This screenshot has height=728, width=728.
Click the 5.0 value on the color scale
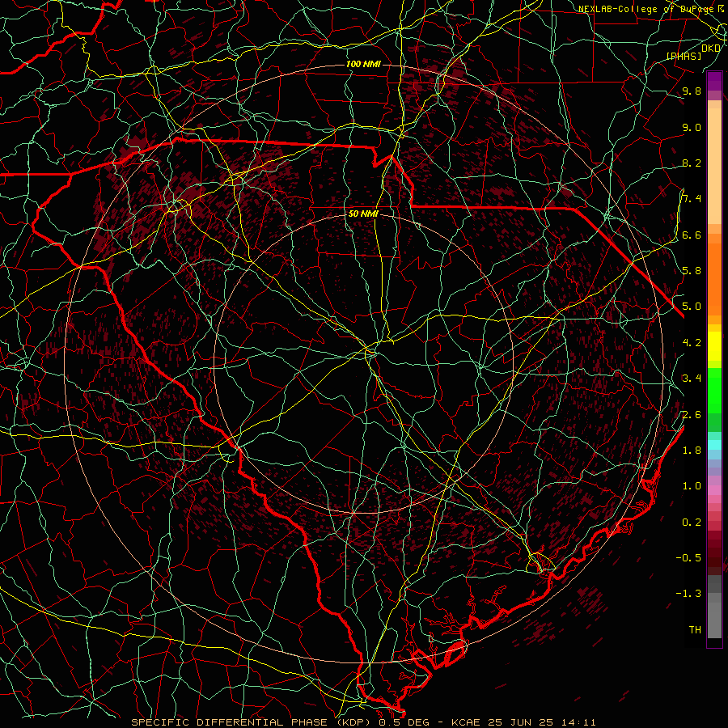pyautogui.click(x=692, y=307)
